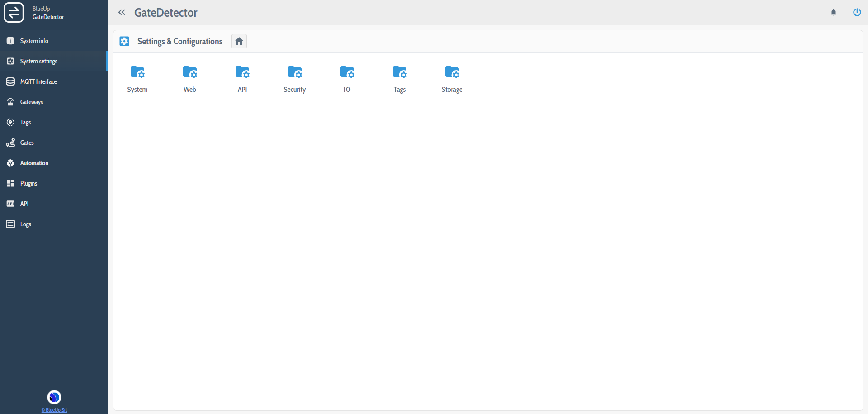Click the power logout icon
The width and height of the screenshot is (868, 414).
click(857, 12)
